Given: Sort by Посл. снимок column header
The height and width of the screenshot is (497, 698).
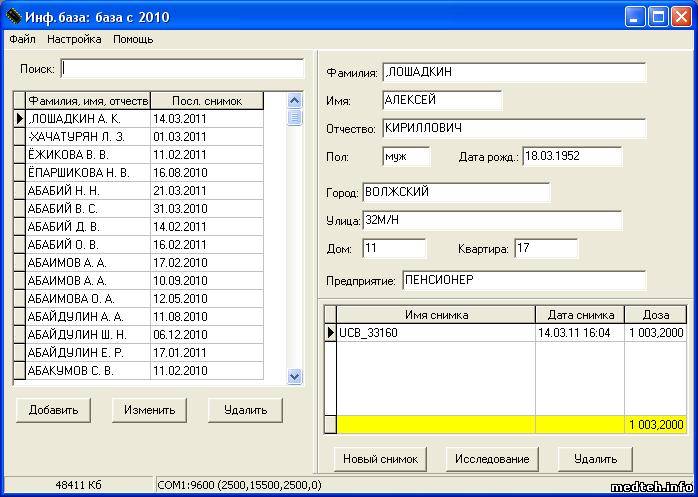Looking at the screenshot, I should 206,101.
